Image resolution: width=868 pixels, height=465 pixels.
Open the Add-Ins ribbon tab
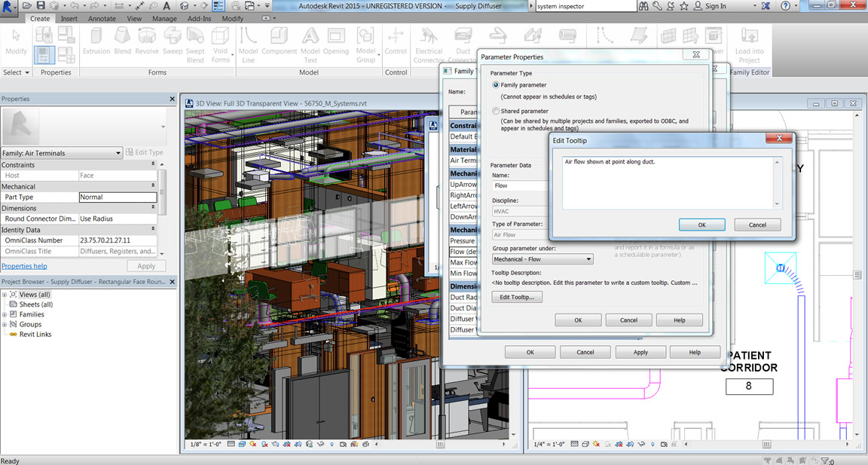pos(199,18)
